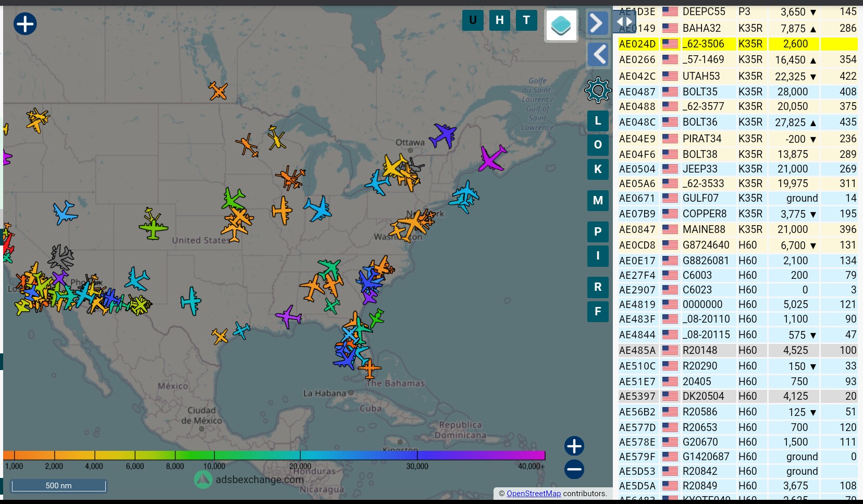Select the BOLT35 aircraft row
Image resolution: width=863 pixels, height=504 pixels.
point(738,92)
